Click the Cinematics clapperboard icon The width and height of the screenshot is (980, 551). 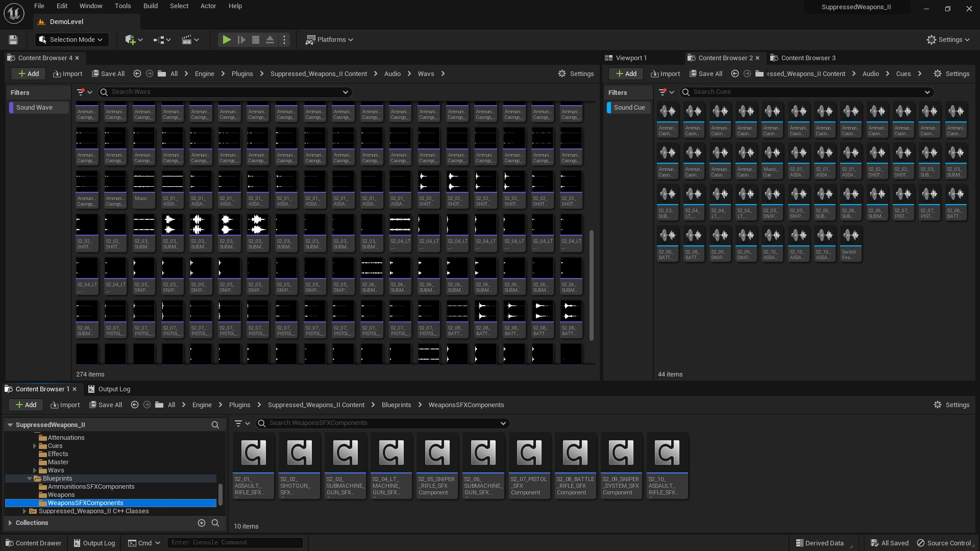pos(187,39)
